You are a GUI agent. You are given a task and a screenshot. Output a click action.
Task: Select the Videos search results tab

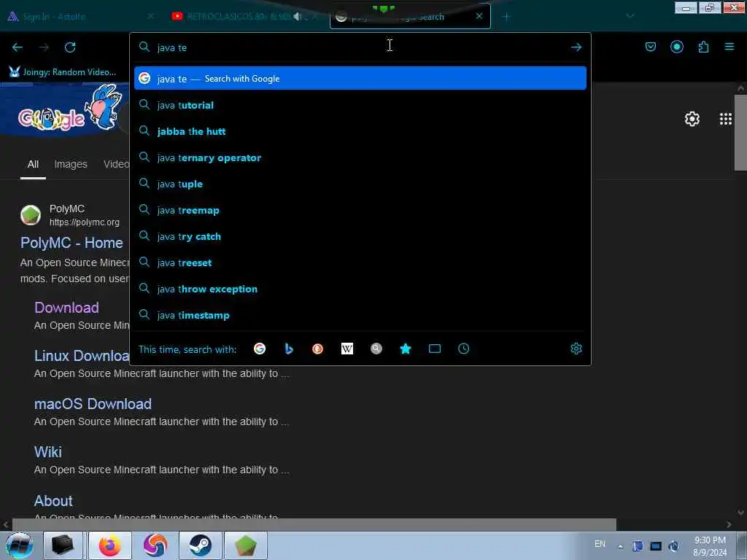[116, 164]
